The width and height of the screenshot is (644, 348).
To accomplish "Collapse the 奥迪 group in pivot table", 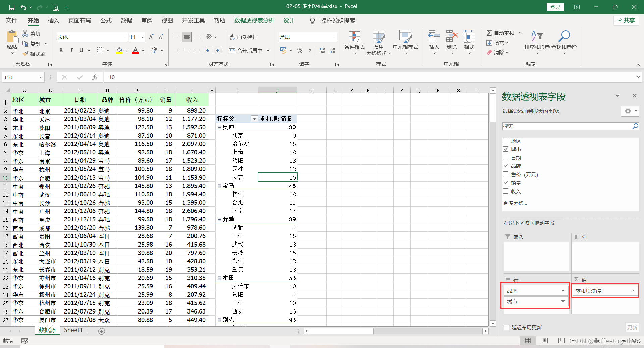I will coord(219,127).
